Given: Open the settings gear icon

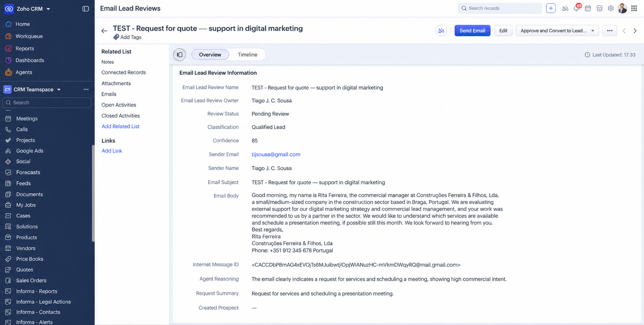Looking at the screenshot, I should click(x=611, y=8).
